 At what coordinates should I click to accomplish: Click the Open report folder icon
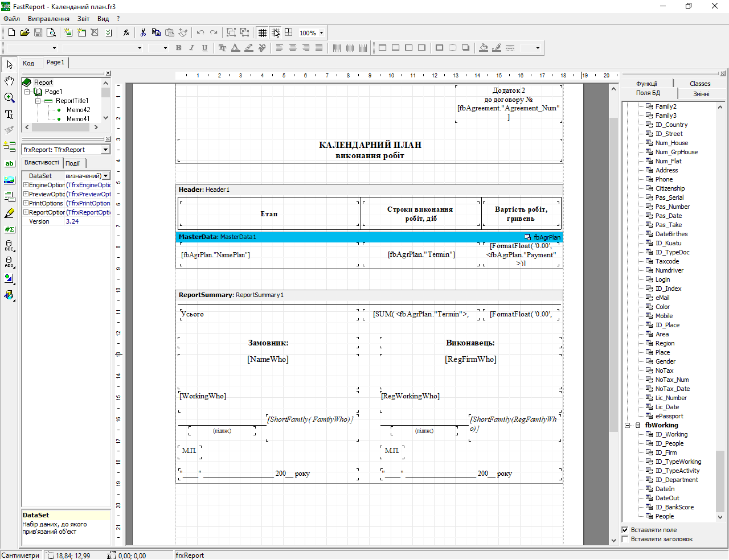click(24, 32)
